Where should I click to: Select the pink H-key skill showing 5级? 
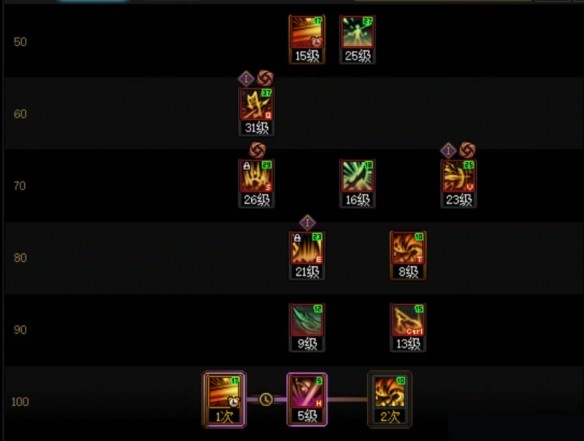[x=307, y=399]
